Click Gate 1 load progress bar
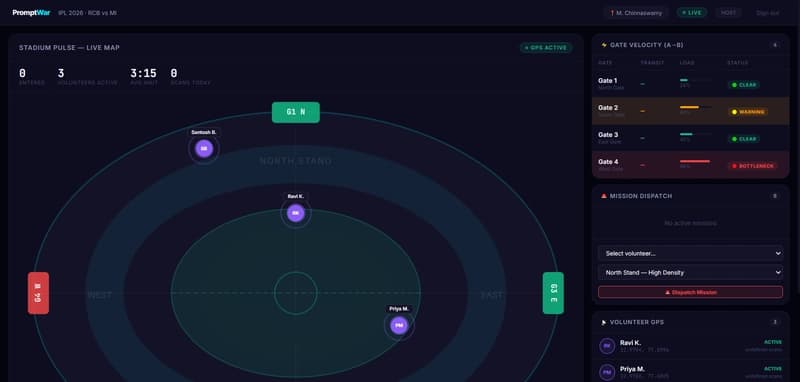Image resolution: width=800 pixels, height=382 pixels. coord(695,80)
